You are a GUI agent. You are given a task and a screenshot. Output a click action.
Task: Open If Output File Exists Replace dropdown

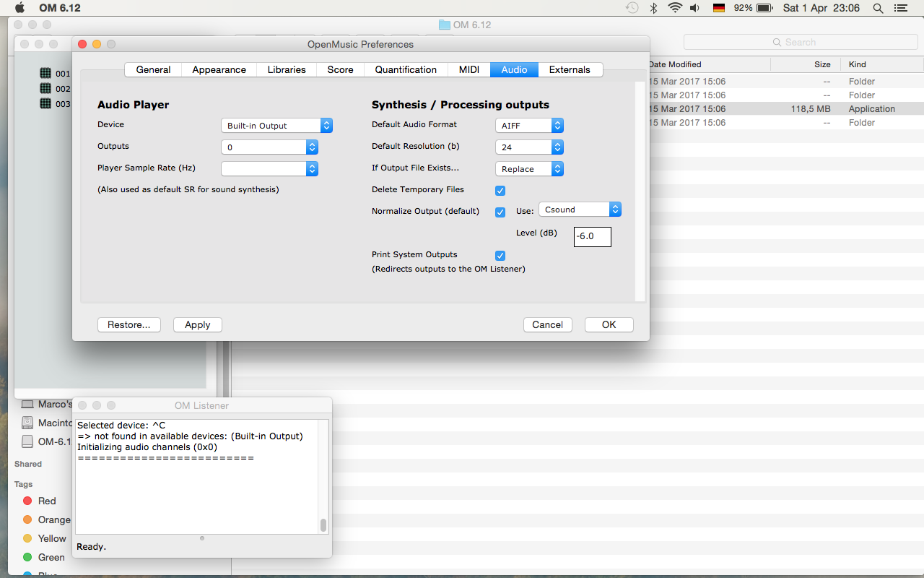(529, 169)
